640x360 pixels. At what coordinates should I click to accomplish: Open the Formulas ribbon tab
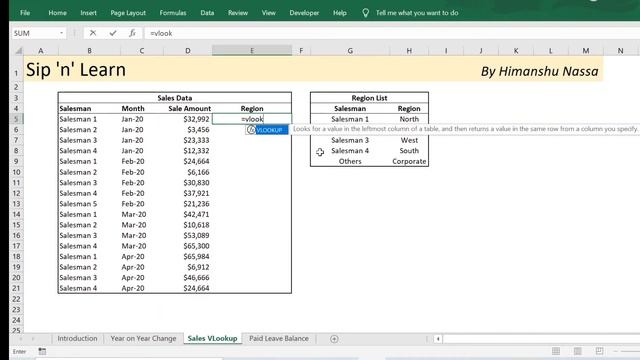173,13
